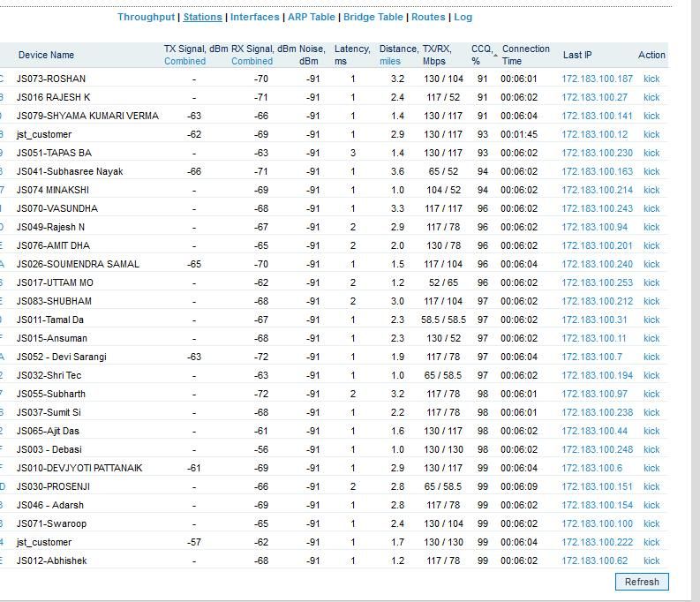The image size is (700, 602).
Task: Open the Routes tab
Action: 428,17
